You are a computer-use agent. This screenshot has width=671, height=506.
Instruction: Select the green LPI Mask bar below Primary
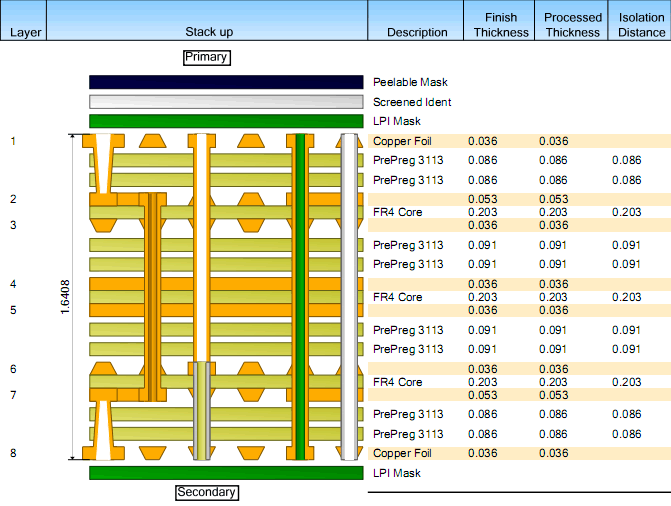click(x=226, y=121)
